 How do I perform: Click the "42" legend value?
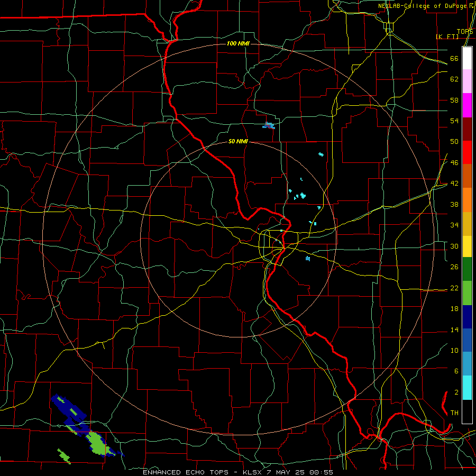click(454, 184)
